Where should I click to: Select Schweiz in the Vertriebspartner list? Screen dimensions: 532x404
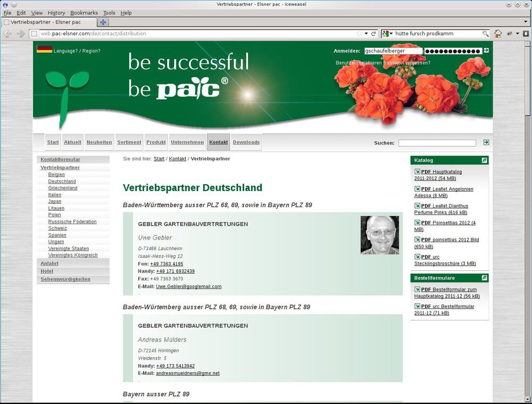(x=57, y=228)
